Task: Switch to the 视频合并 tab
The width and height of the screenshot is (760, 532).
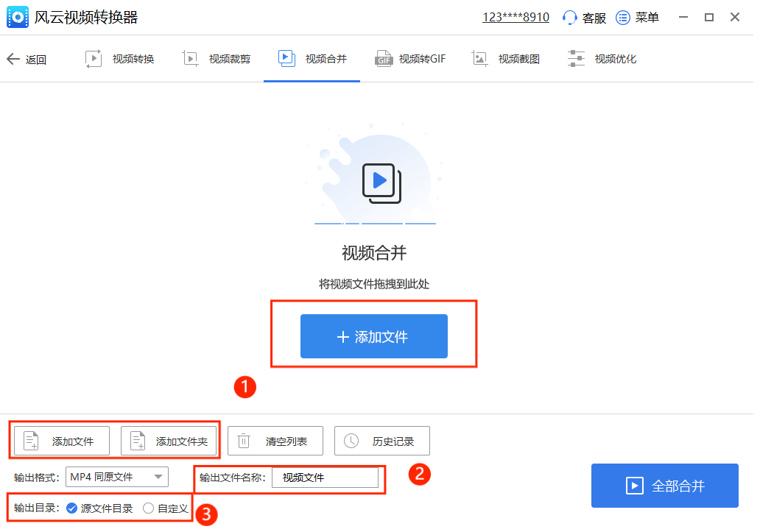Action: pos(312,58)
